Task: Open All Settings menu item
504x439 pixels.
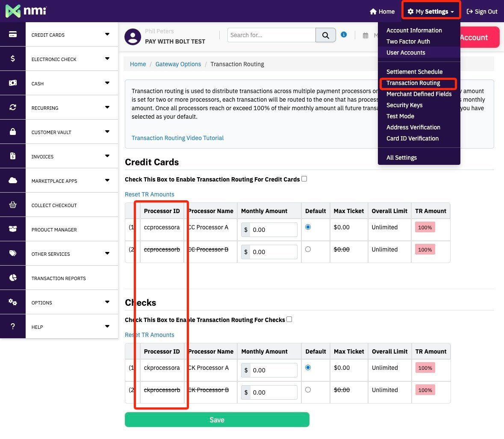Action: pyautogui.click(x=401, y=157)
